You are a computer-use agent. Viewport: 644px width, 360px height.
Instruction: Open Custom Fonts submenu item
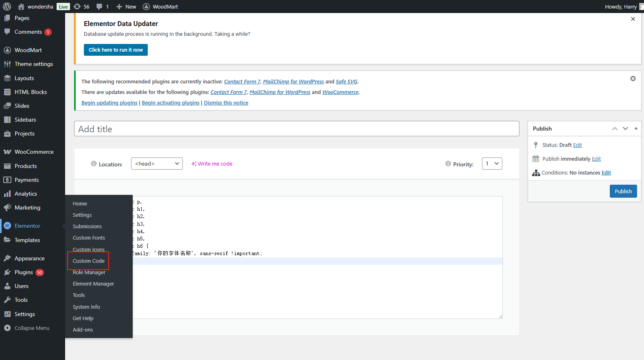[x=89, y=238]
